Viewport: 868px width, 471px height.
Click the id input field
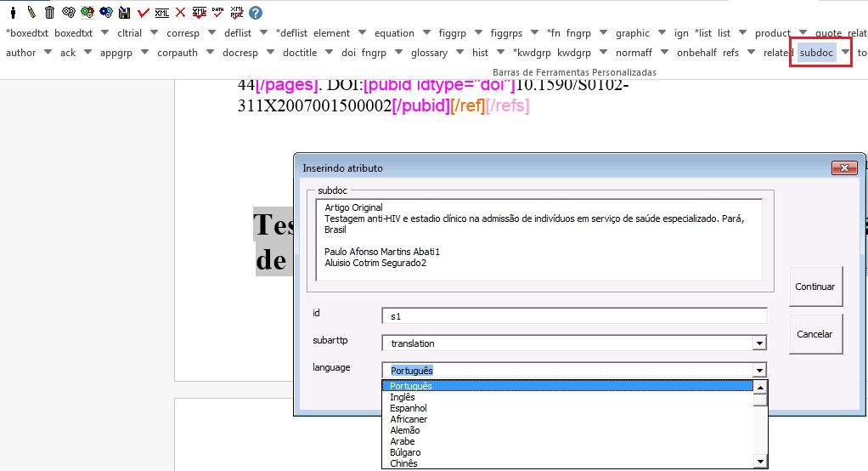click(574, 316)
